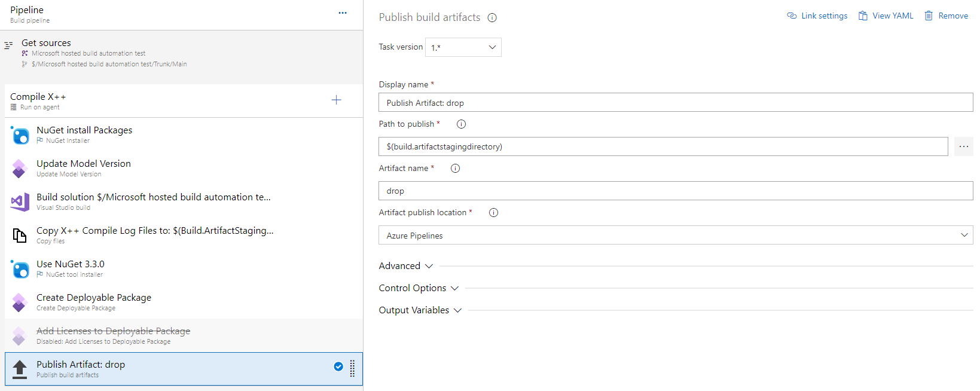Click the disabled Add Licenses task icon
Screen dimensions: 980x391
coord(20,336)
